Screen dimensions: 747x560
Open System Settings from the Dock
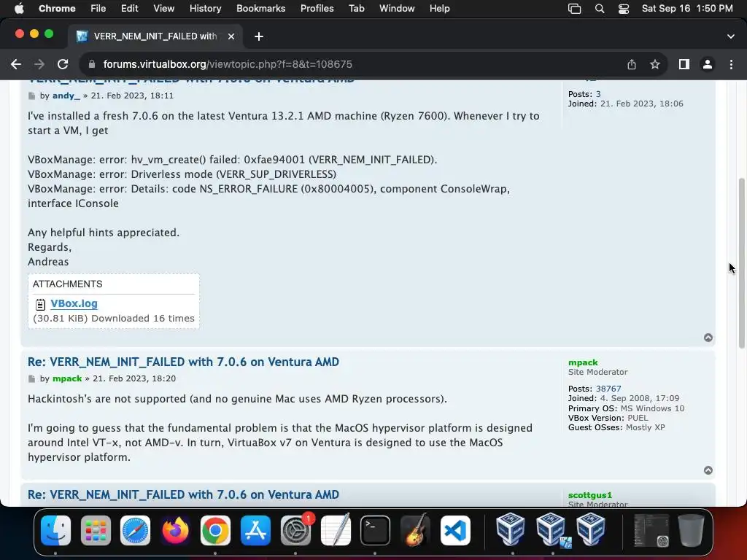[x=295, y=531]
